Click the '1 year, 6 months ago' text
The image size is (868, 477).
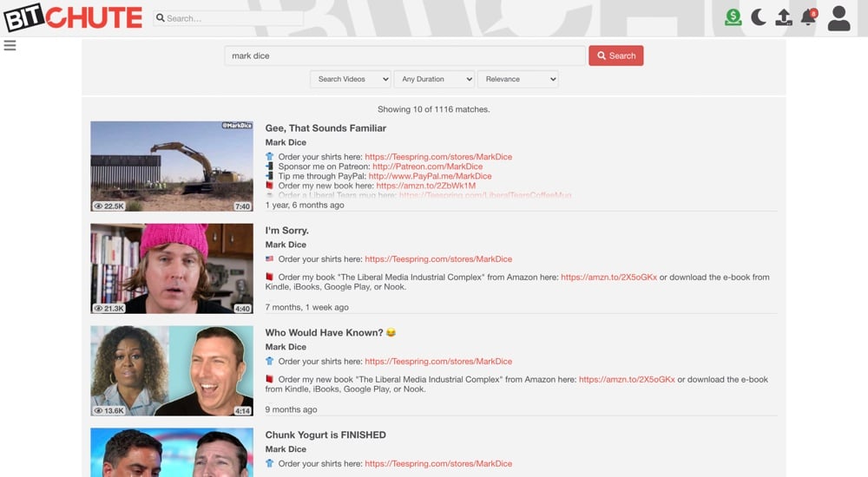pyautogui.click(x=305, y=205)
